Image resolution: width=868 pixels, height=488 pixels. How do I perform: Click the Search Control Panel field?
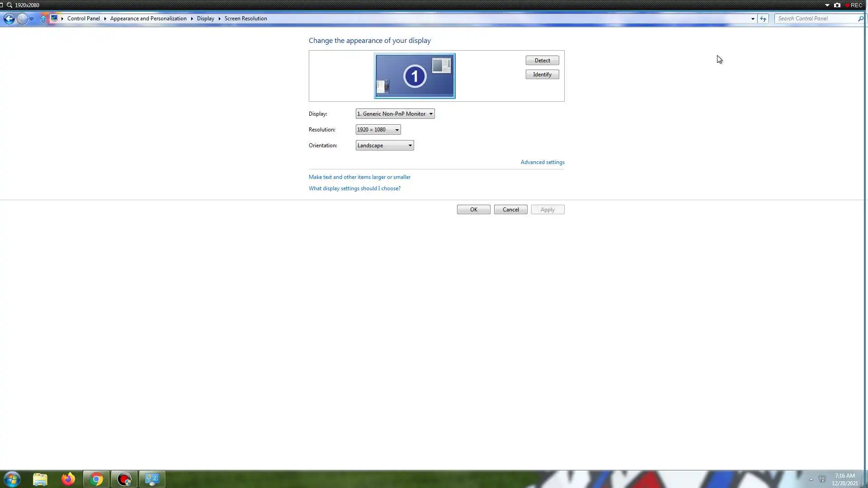(816, 19)
